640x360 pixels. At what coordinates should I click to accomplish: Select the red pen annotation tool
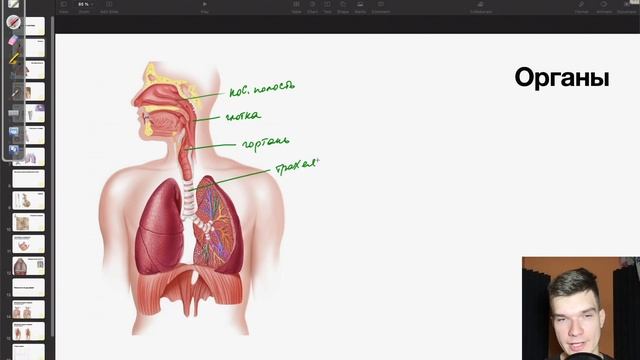point(13,22)
